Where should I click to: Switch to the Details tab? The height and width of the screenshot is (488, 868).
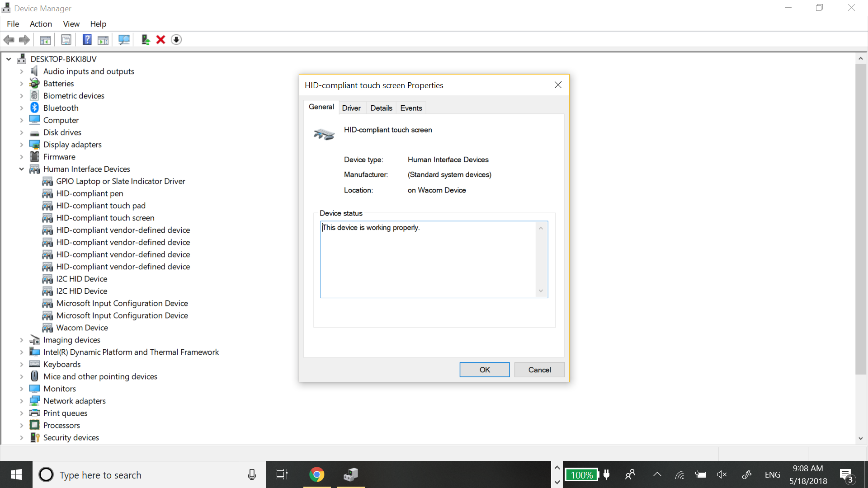click(x=381, y=108)
